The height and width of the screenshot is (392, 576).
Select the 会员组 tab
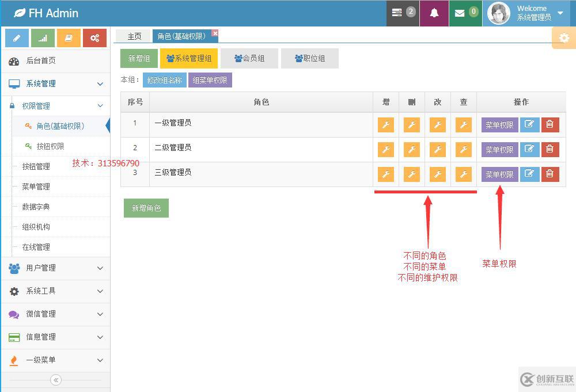tap(249, 58)
